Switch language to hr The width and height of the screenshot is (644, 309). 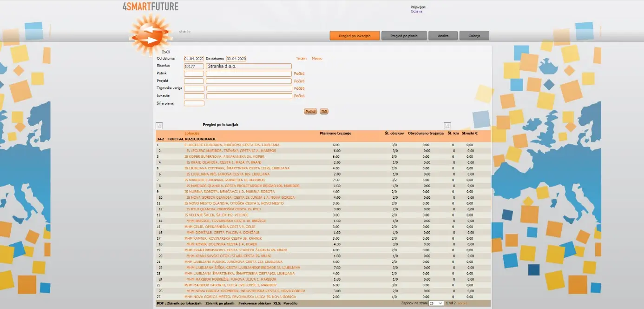point(189,32)
